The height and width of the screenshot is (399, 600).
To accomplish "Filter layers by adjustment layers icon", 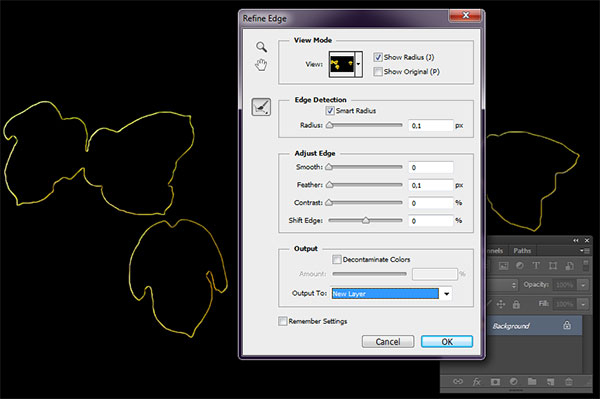I will point(520,265).
